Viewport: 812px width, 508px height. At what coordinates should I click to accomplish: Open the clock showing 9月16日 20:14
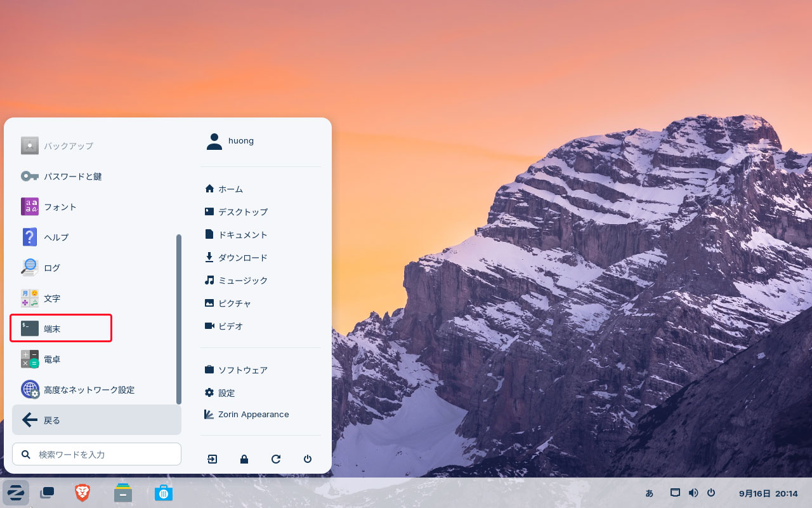point(768,493)
